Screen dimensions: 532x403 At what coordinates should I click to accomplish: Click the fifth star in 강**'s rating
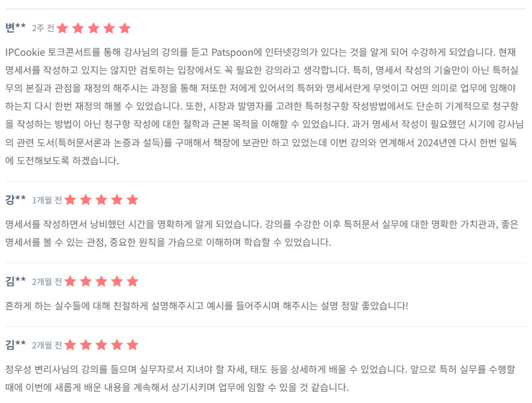[x=133, y=200]
